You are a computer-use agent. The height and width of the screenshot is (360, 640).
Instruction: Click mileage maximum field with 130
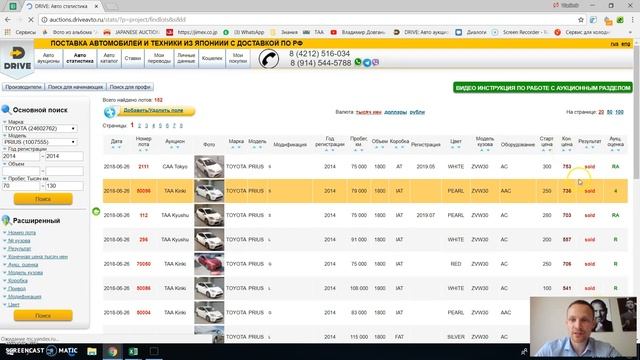[64, 186]
